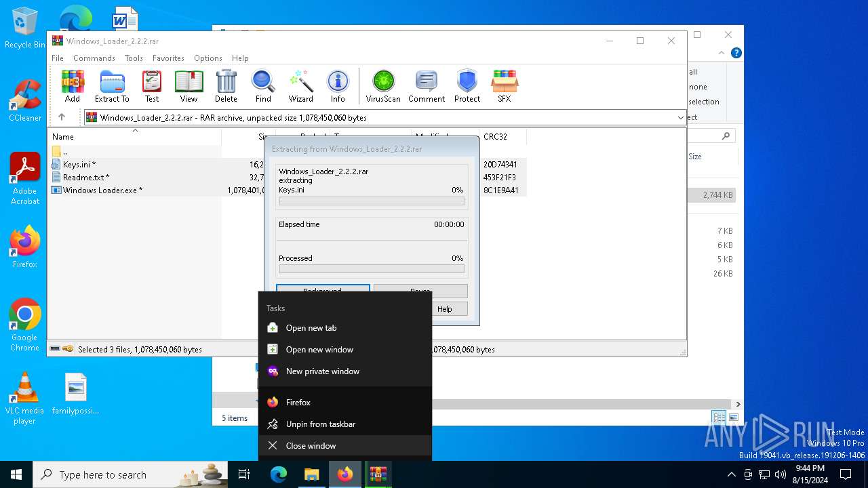This screenshot has height=488, width=868.
Task: Open the Comment tool
Action: pyautogui.click(x=427, y=86)
